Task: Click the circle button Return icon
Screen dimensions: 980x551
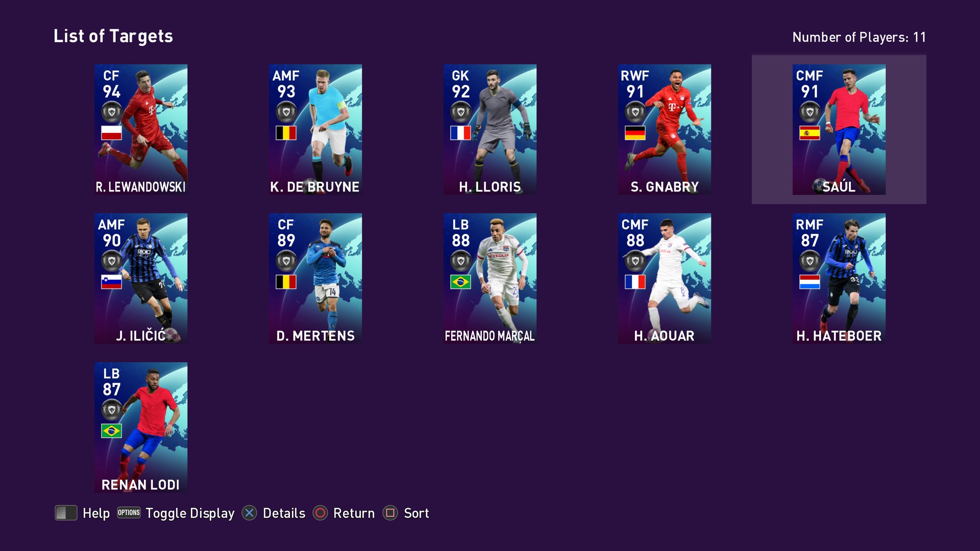Action: (320, 513)
